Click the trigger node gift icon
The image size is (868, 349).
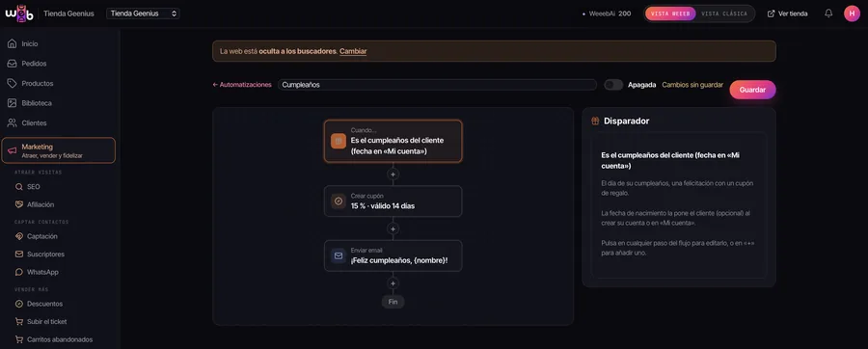(339, 141)
